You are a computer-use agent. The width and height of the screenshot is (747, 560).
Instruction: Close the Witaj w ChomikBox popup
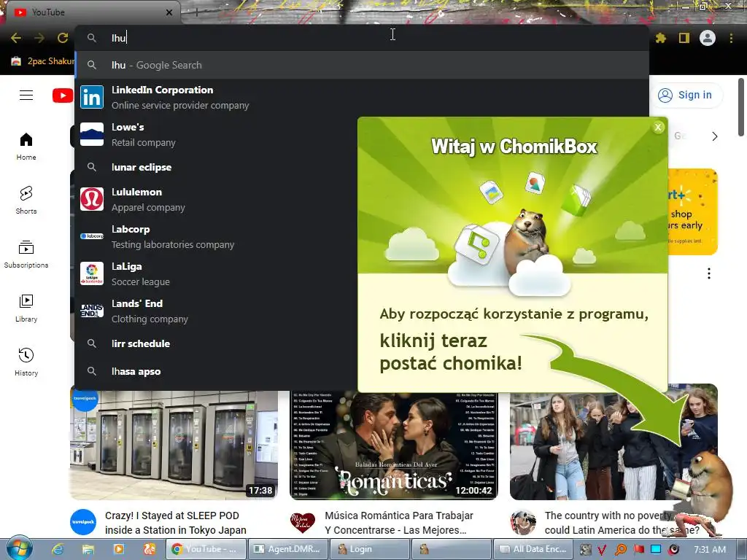[x=658, y=127]
